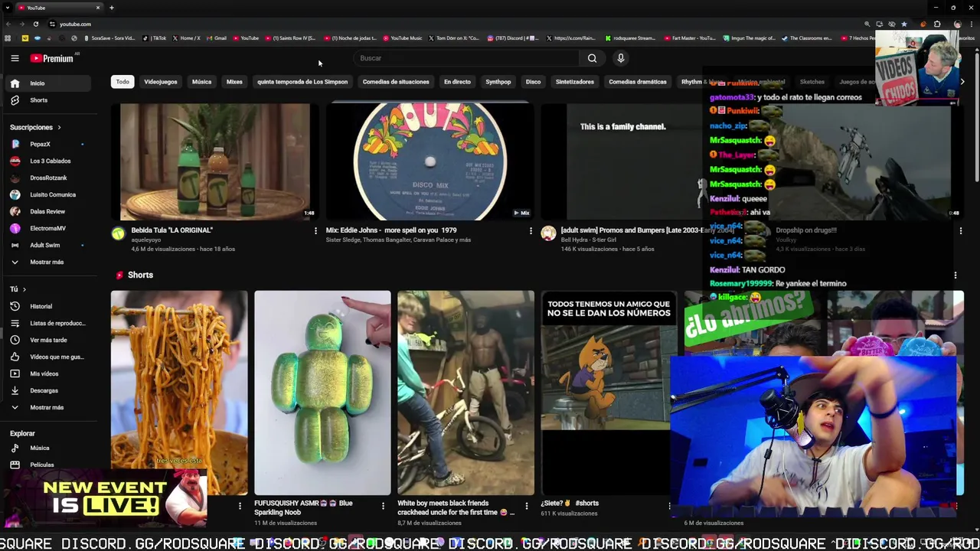Go to the YouTube Premium logo home
The width and height of the screenshot is (980, 551).
(x=52, y=58)
